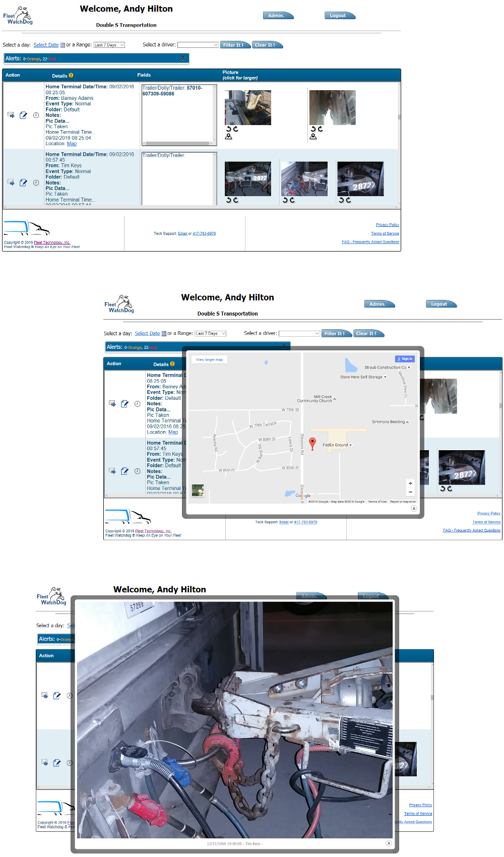Screen dimensions: 504x857
Task: Open the 2872 trailer thumbnail in Tim Keys row
Action: [x=248, y=179]
